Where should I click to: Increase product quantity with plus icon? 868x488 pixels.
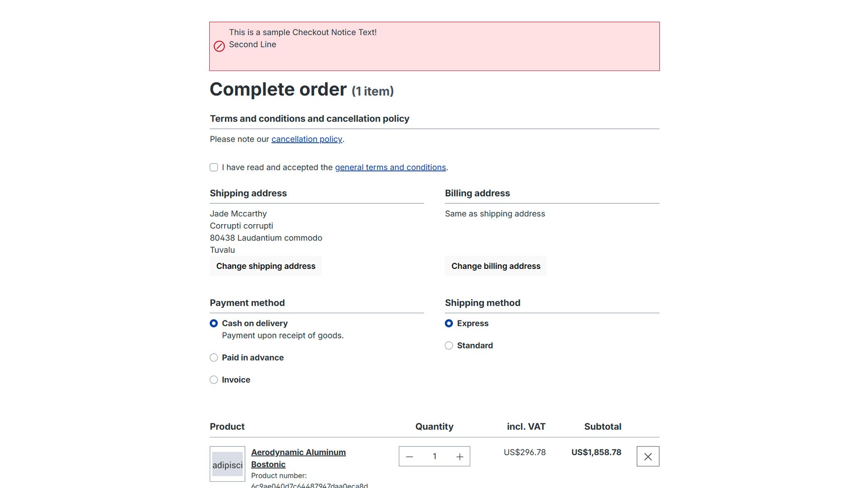point(460,457)
